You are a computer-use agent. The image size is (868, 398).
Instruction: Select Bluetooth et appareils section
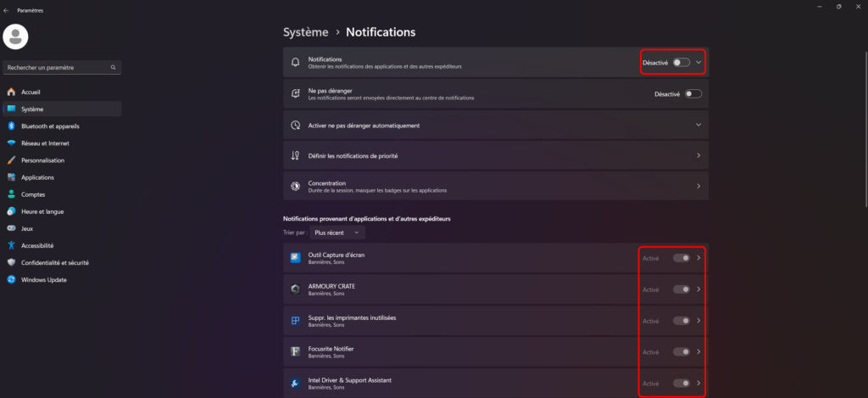coord(62,126)
